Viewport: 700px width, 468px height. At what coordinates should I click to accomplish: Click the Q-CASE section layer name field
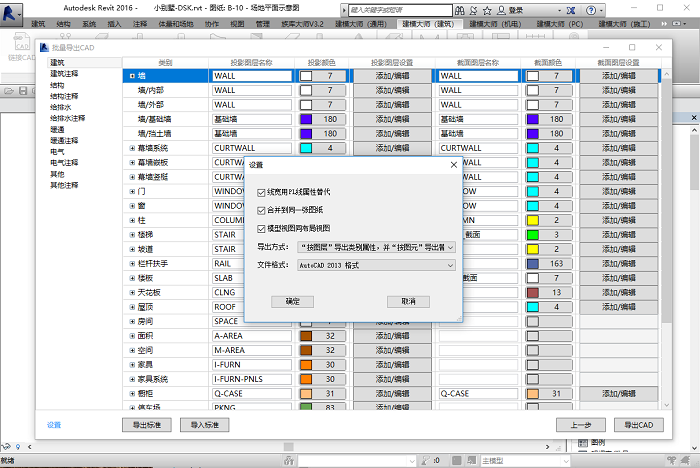coord(478,393)
